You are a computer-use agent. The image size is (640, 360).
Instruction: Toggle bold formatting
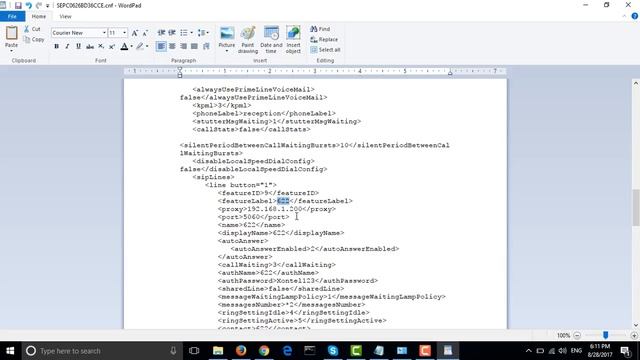[x=56, y=47]
